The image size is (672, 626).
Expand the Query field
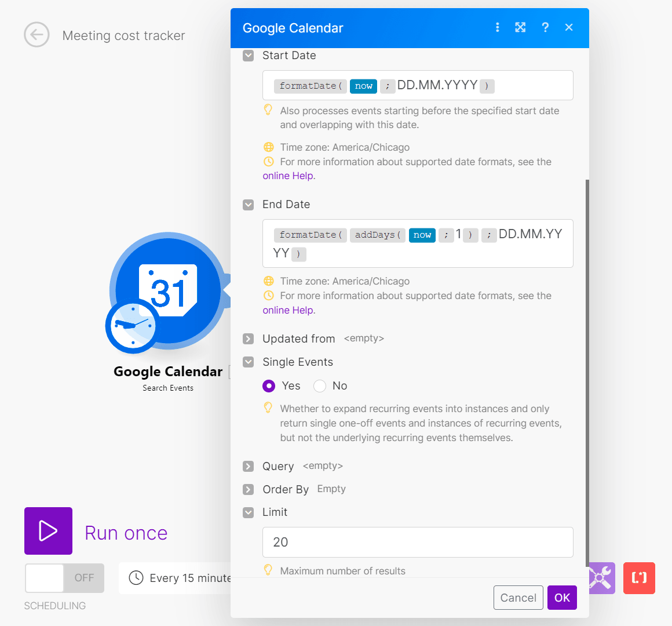(x=249, y=467)
